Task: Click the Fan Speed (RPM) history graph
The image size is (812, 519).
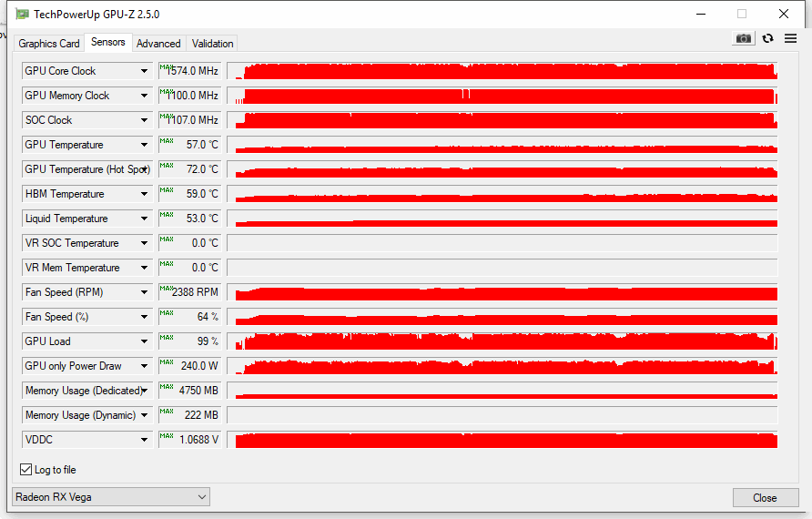Action: click(x=502, y=292)
